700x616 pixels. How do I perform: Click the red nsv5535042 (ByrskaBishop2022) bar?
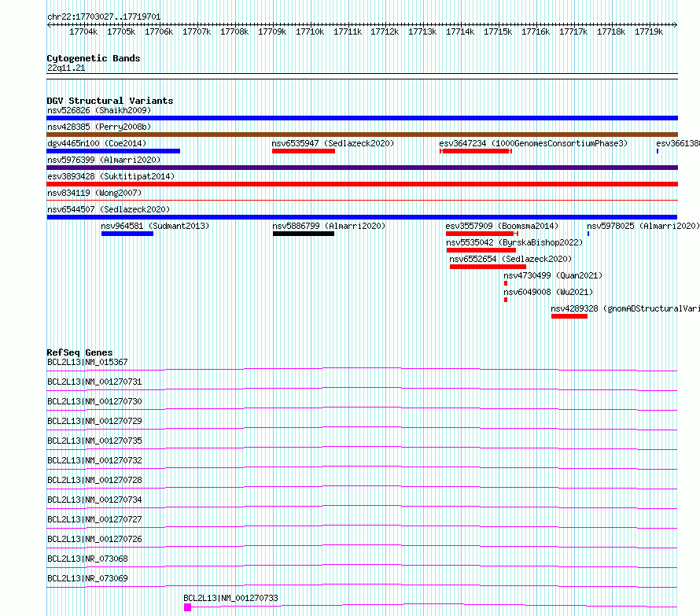pyautogui.click(x=481, y=250)
